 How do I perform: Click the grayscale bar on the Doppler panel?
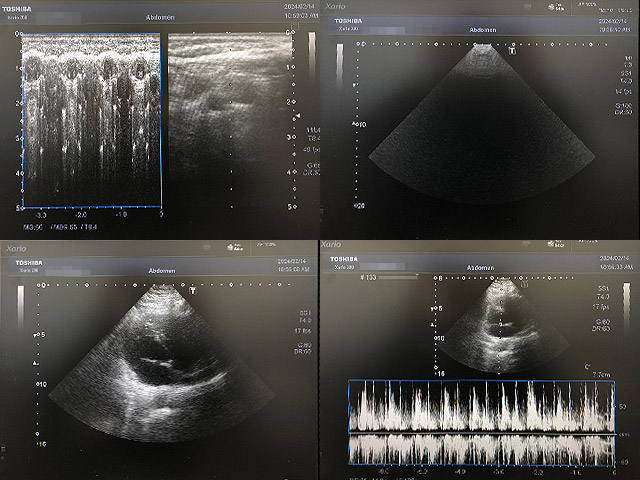pyautogui.click(x=627, y=304)
